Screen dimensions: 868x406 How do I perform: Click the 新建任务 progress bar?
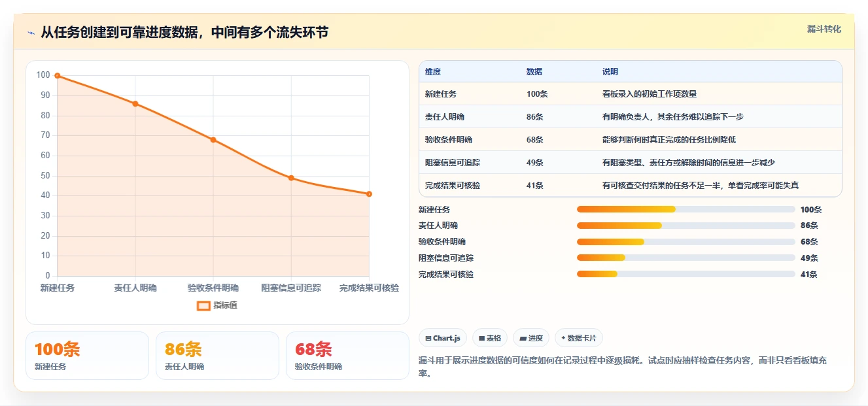coord(686,209)
